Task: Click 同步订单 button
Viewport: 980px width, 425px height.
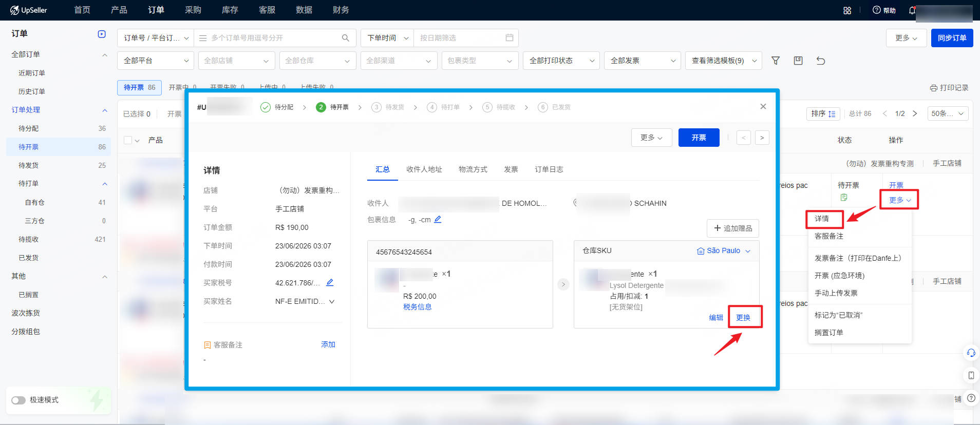Action: point(952,38)
